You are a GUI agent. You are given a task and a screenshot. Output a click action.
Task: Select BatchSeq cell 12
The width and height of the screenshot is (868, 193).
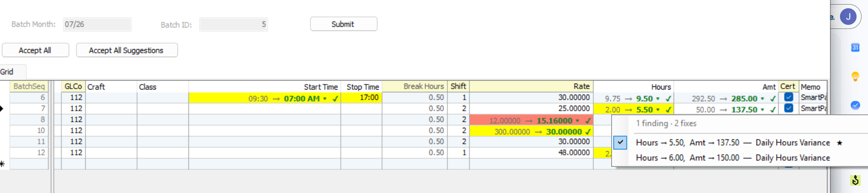tap(29, 153)
